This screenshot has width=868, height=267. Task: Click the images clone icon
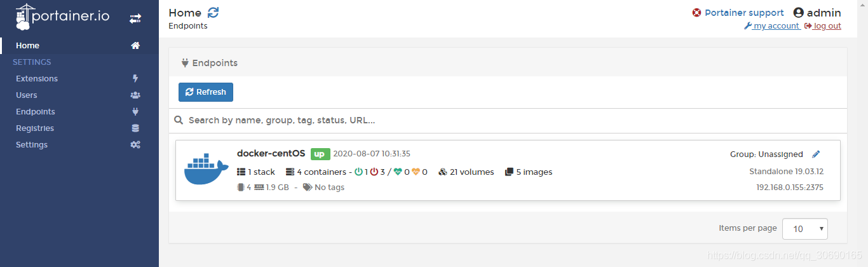click(509, 172)
